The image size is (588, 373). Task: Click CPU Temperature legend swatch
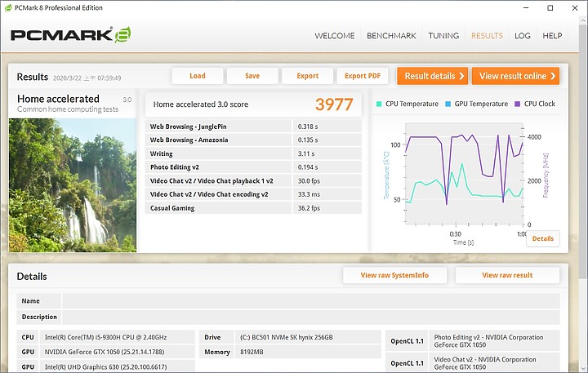click(379, 104)
